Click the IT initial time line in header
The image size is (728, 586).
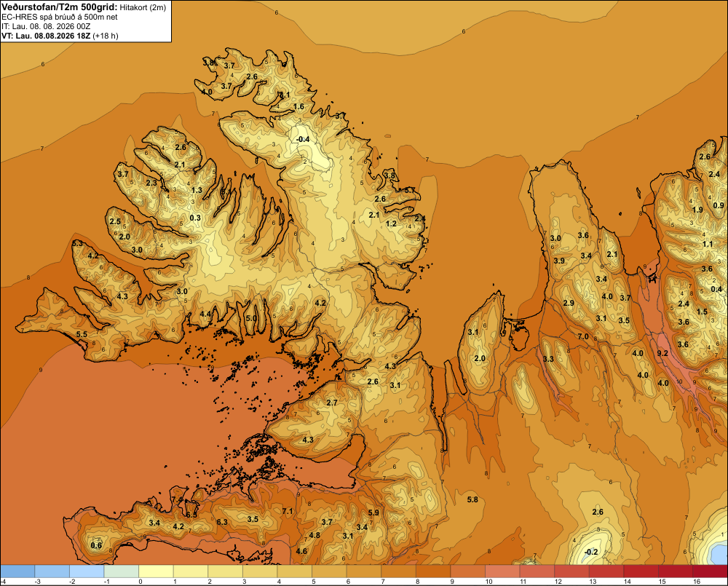click(x=46, y=26)
